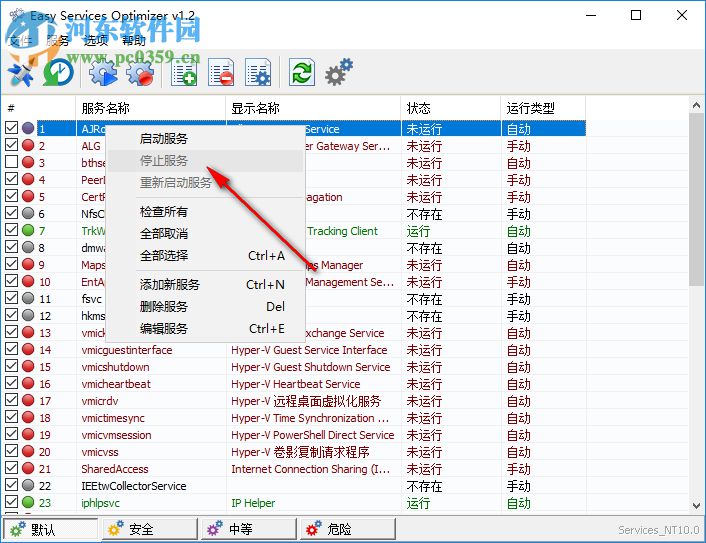Click Services_NT10.0 label in status bar
The width and height of the screenshot is (706, 543).
click(659, 530)
